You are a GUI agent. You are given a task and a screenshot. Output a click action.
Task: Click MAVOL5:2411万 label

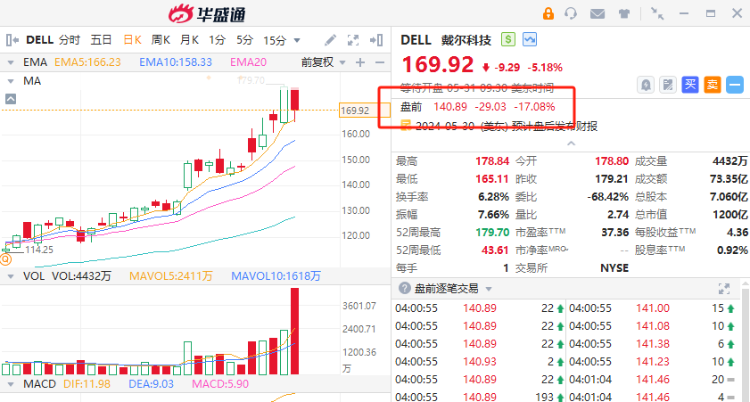pos(171,276)
